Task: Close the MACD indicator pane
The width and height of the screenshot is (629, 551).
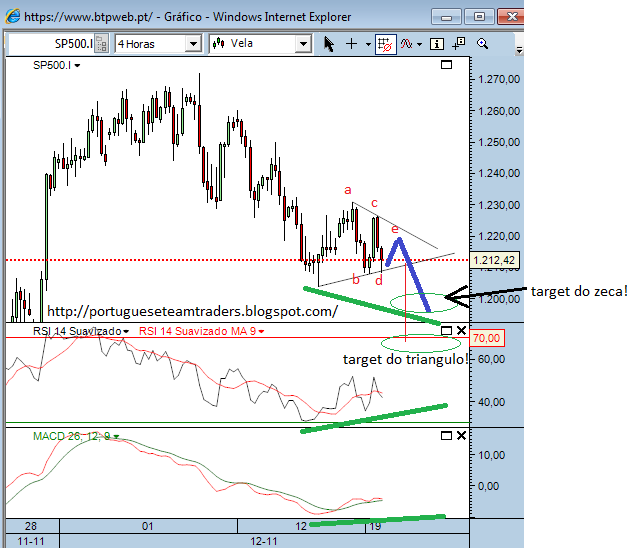Action: coord(461,436)
